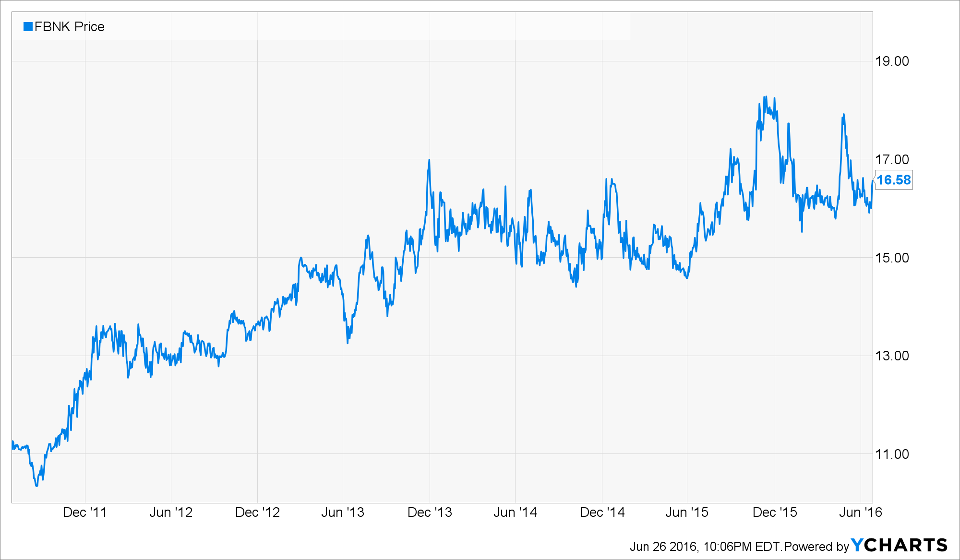Viewport: 960px width, 560px height.
Task: Click the 'Jun 26 2016, 10:06PM EDT.' timestamp
Action: point(706,547)
